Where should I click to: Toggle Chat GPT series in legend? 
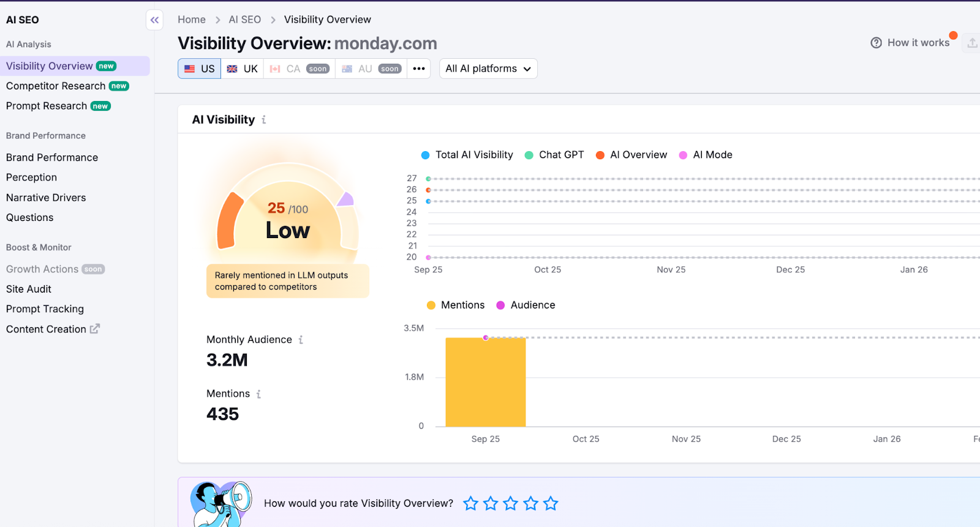tap(554, 155)
